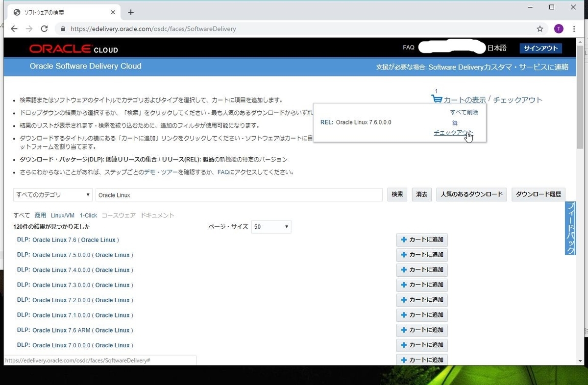The height and width of the screenshot is (385, 588).
Task: Switch to the 商用 filter tab
Action: [41, 215]
